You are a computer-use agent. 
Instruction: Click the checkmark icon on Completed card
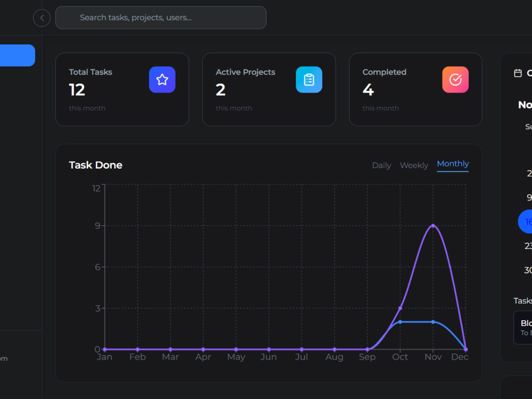(x=455, y=80)
